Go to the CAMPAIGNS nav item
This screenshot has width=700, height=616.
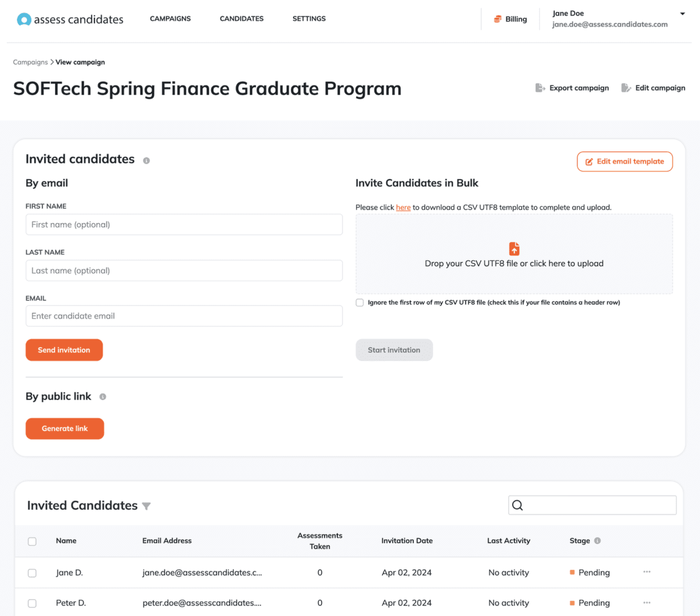click(170, 18)
